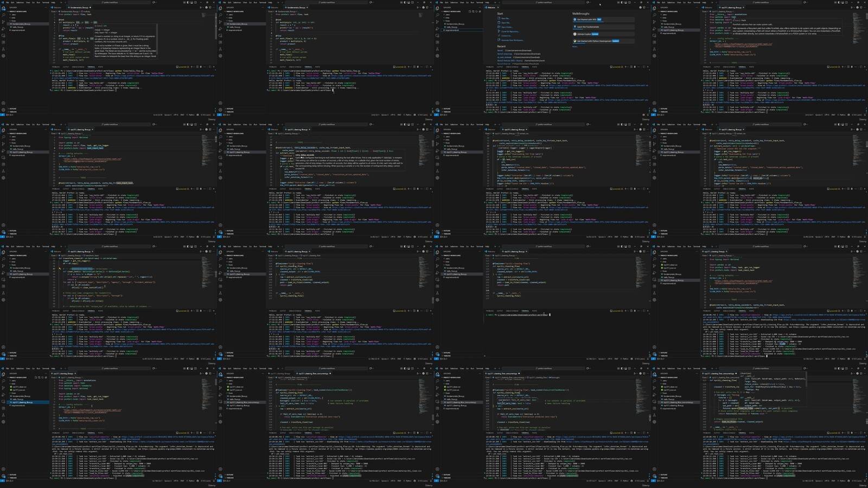Toggle primary side bar in Welcome page window
This screenshot has width=868, height=488.
(x=622, y=2)
